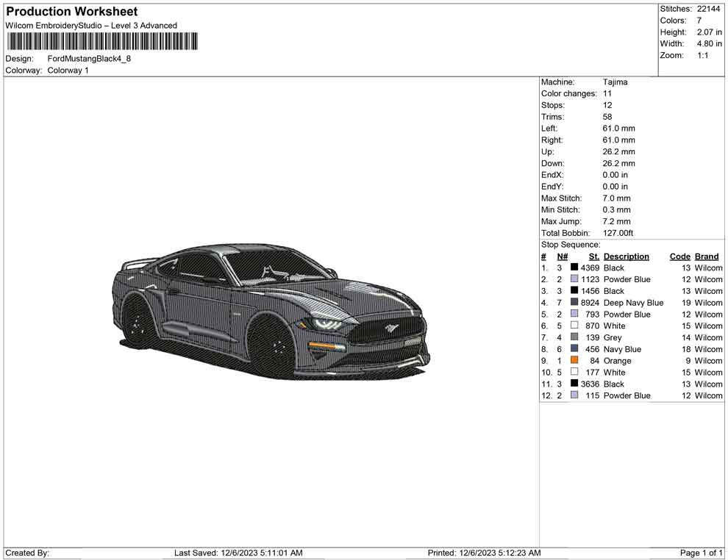
Task: Click the White thread chip at stop 6
Action: (x=574, y=326)
